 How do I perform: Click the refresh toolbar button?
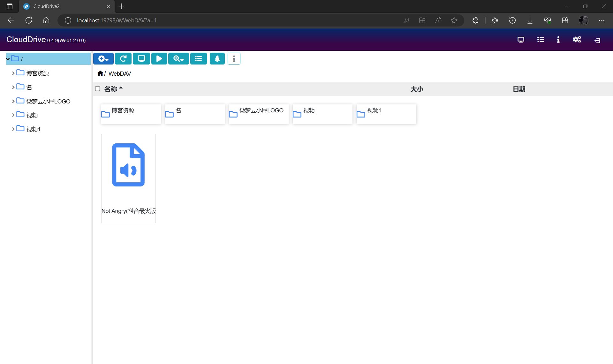[x=123, y=59]
